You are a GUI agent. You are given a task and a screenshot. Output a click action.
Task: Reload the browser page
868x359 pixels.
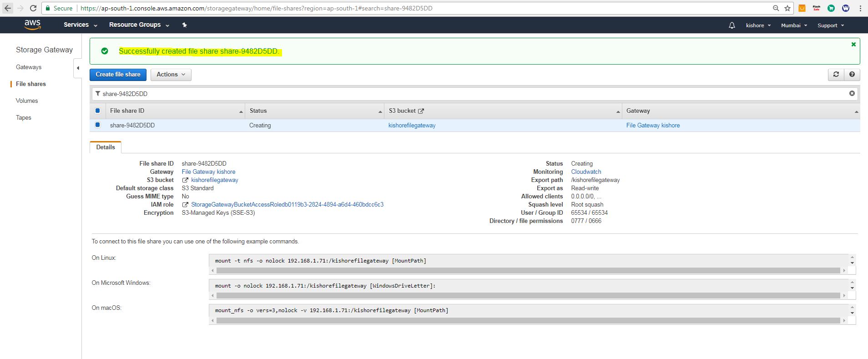33,8
